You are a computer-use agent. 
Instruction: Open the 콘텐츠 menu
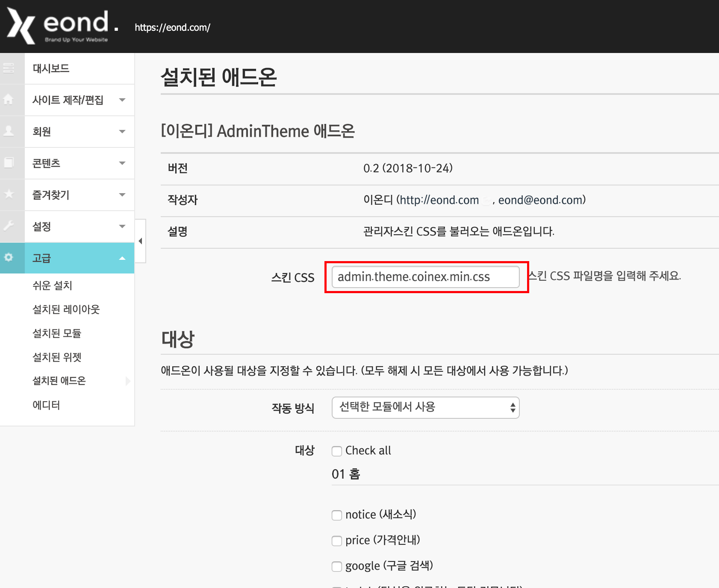[x=46, y=163]
